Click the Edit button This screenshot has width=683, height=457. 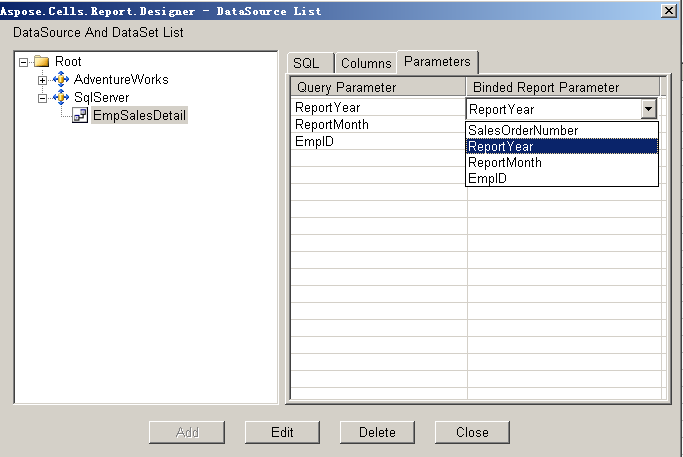[x=282, y=432]
